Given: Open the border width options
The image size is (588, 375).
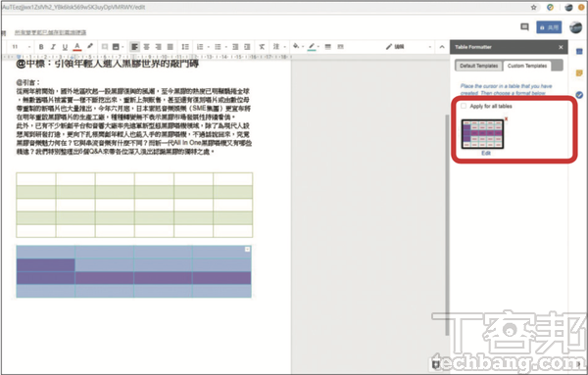Looking at the screenshot, I should [x=327, y=47].
